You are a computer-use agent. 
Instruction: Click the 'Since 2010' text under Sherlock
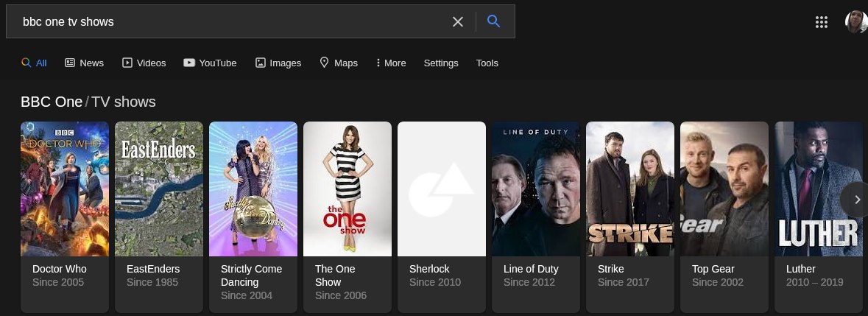click(x=435, y=282)
